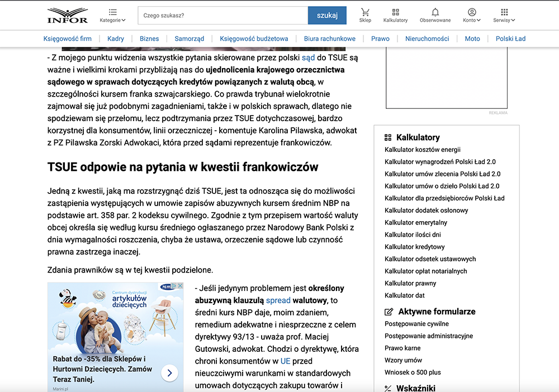Viewport: 559px width, 392px height.
Task: Click the Obserwowane bell icon
Action: coord(435,12)
